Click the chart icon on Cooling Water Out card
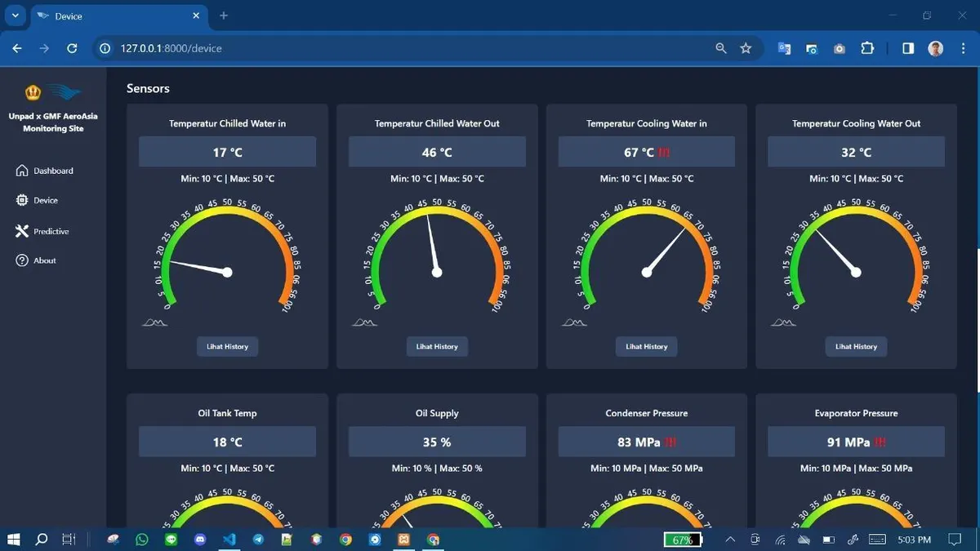The image size is (980, 551). [783, 322]
